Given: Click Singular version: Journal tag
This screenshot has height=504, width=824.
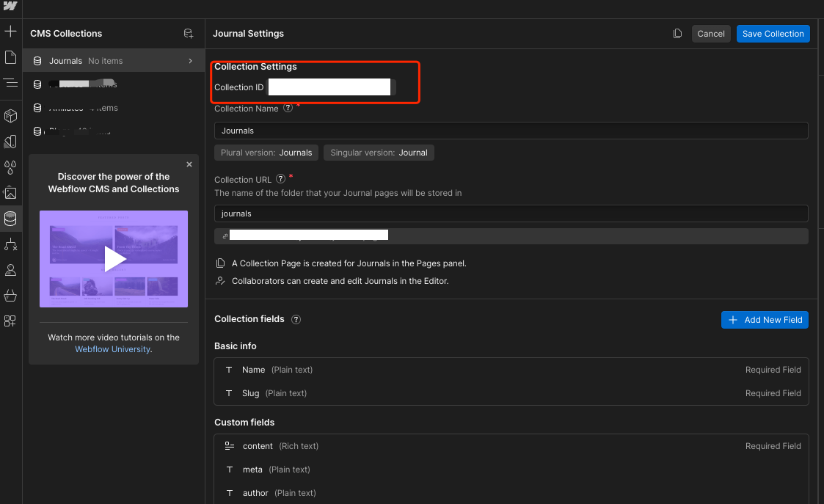Looking at the screenshot, I should click(x=379, y=153).
